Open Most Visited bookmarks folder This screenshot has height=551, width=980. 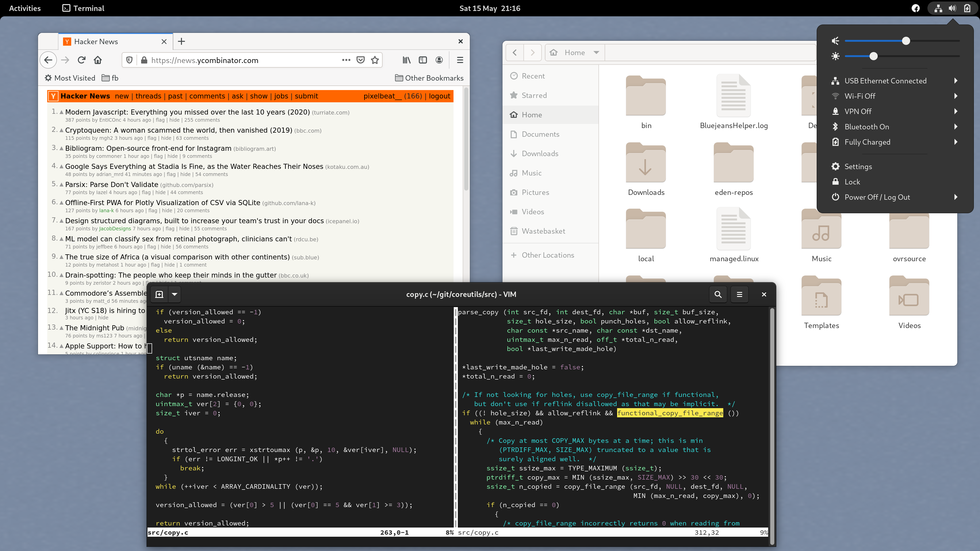(70, 78)
